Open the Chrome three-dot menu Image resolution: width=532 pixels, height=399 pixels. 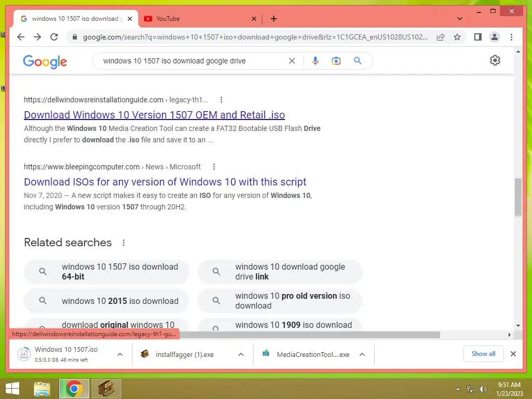tap(511, 37)
